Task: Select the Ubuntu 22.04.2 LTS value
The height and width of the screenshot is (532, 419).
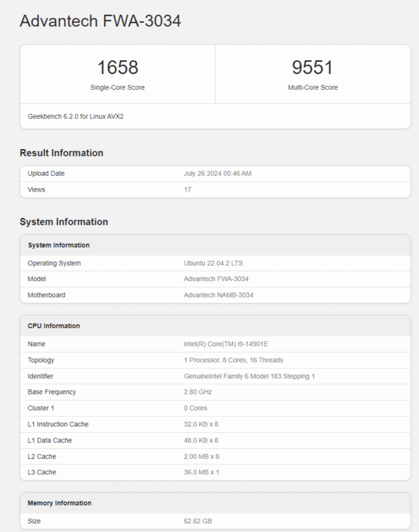Action: [x=213, y=263]
